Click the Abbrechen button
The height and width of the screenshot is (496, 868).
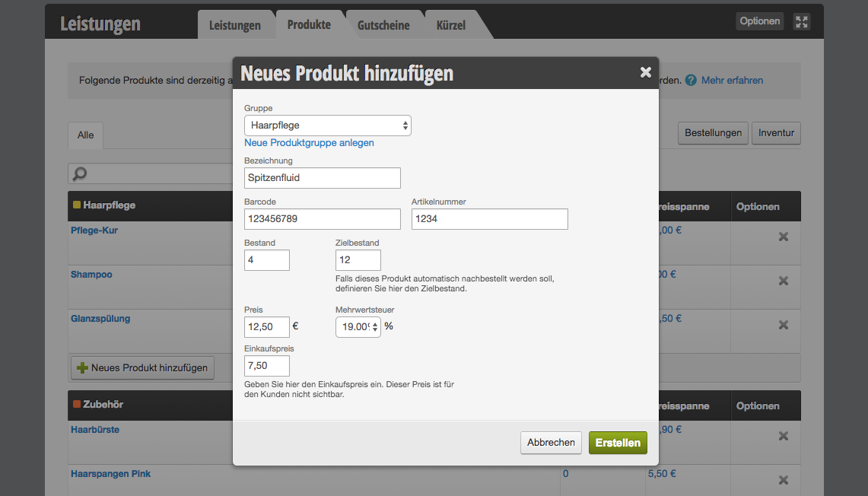551,443
